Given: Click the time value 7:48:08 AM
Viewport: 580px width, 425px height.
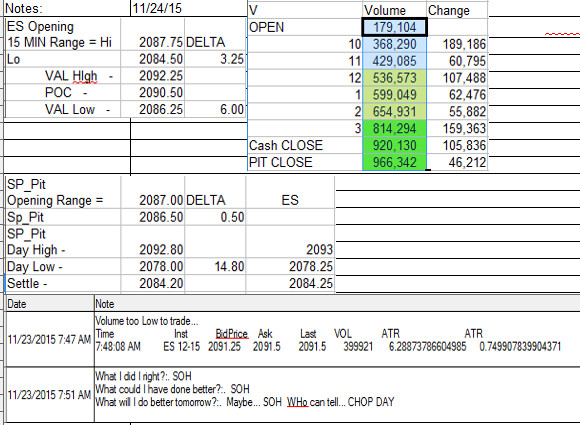Looking at the screenshot, I should [118, 347].
